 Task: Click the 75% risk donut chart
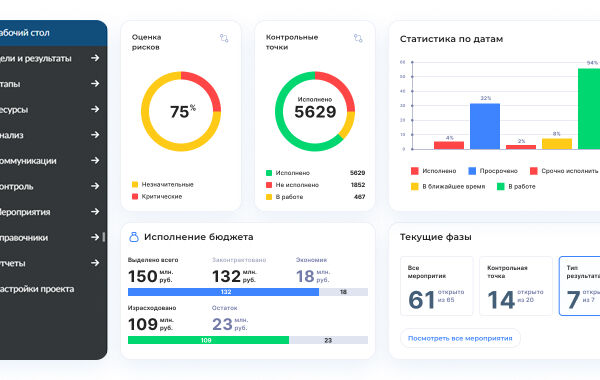181,111
